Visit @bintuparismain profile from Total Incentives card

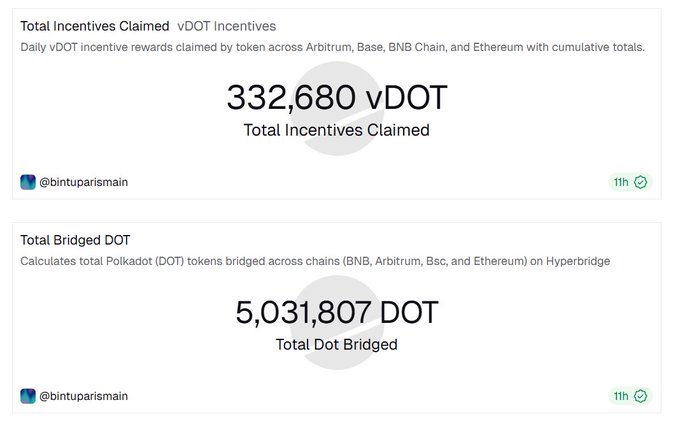(84, 182)
